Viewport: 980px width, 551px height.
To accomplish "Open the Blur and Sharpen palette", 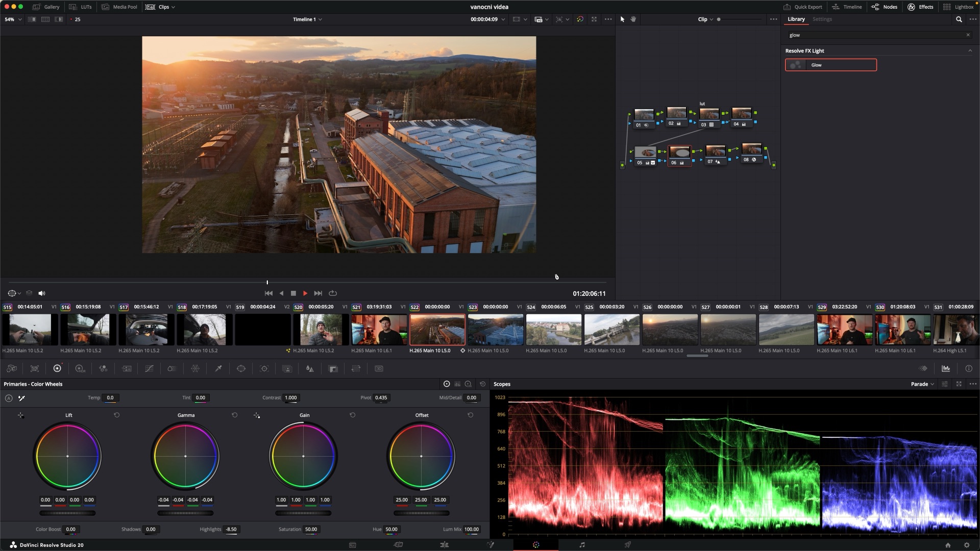I will [x=310, y=369].
